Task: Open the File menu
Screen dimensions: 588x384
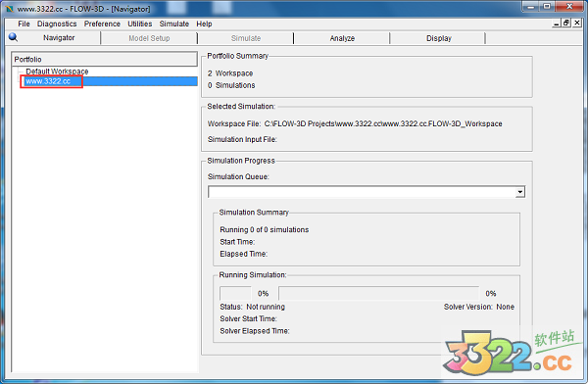Action: (x=24, y=24)
